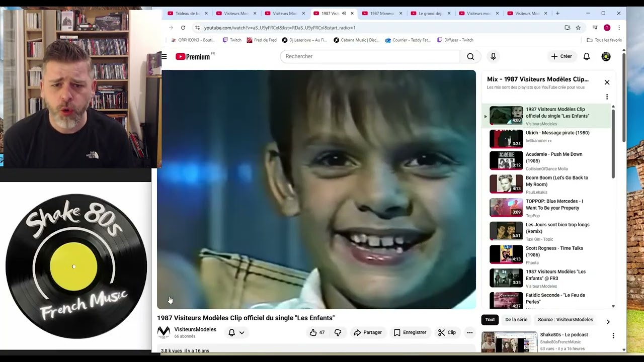Viewport: 644px width, 362px height.
Task: Open site information icon in address bar
Action: click(198, 28)
